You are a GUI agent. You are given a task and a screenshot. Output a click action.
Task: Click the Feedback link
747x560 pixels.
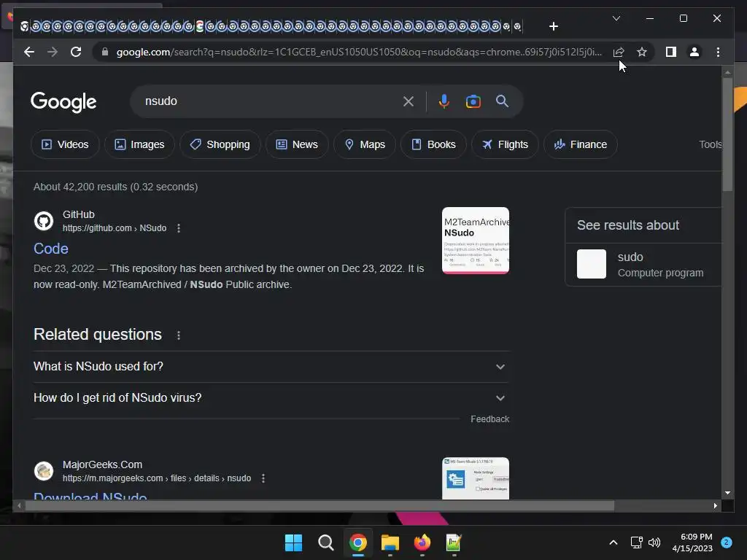point(489,419)
